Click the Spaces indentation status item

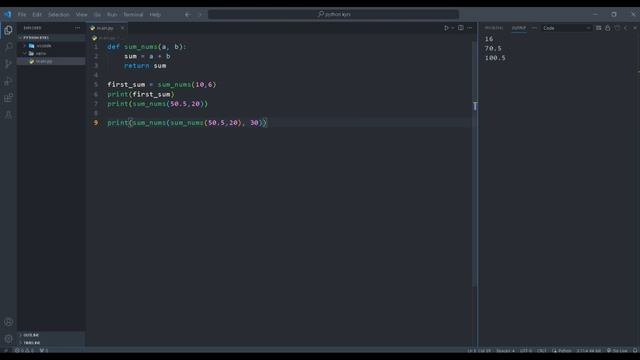point(505,351)
